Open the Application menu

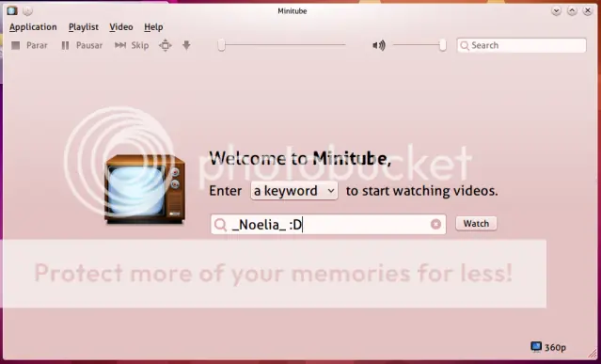tap(33, 27)
